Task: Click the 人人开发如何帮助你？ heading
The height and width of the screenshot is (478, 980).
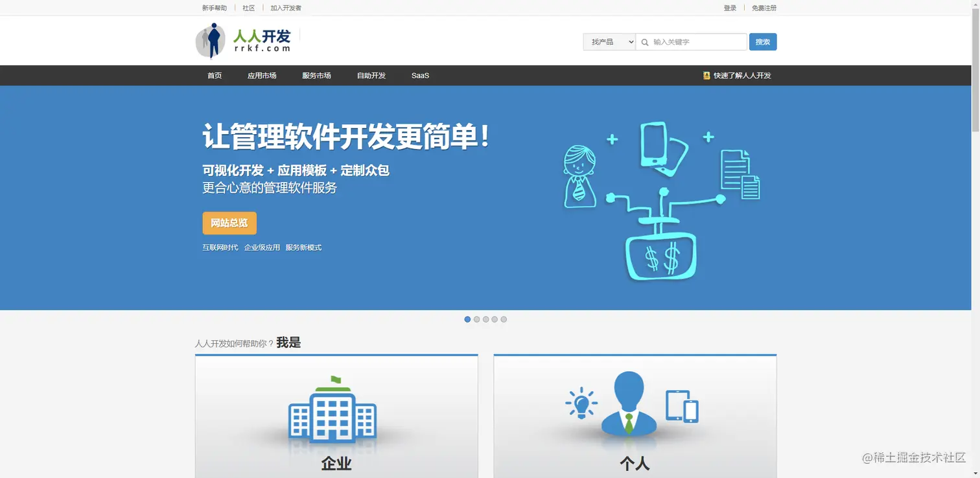Action: click(x=235, y=344)
